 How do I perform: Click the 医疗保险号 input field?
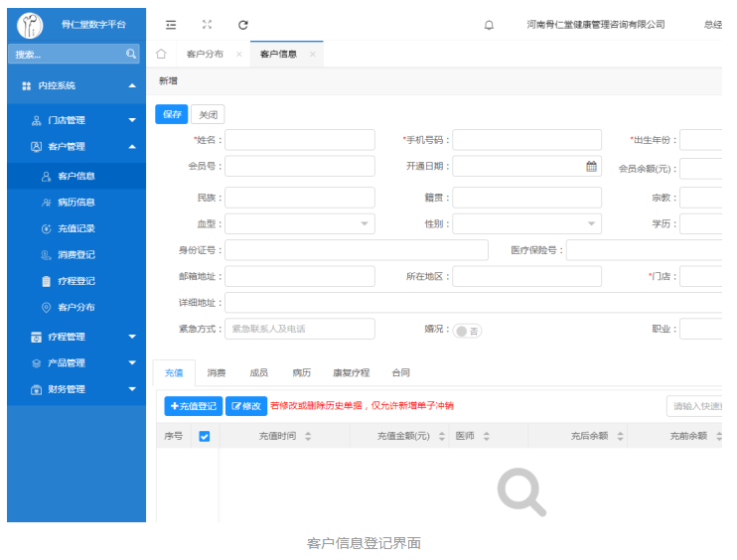coord(644,250)
